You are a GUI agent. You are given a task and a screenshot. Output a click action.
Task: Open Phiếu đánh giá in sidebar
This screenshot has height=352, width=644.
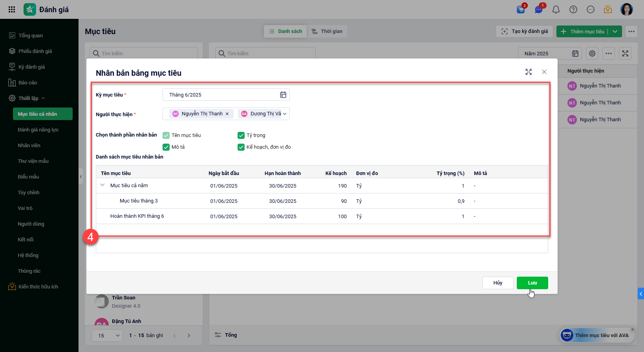[x=35, y=51]
